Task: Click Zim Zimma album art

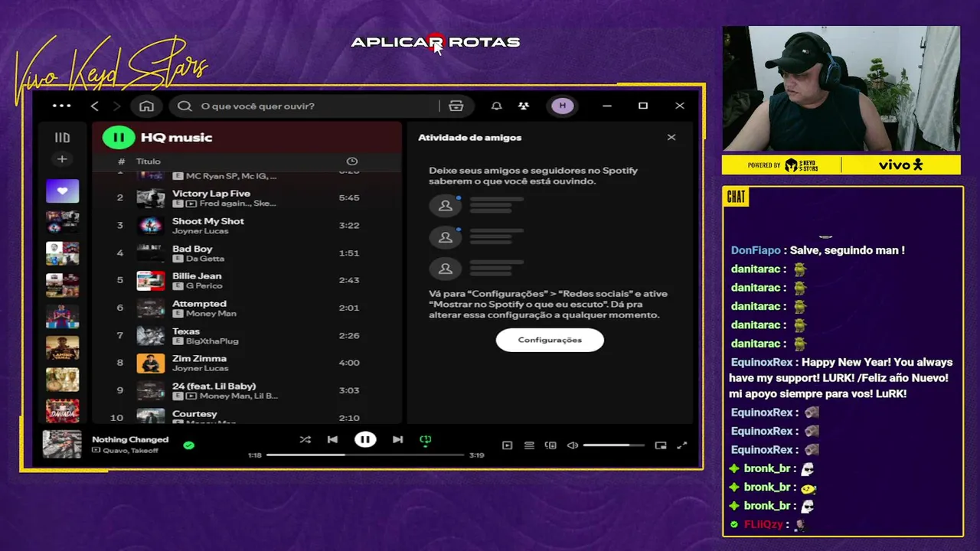Action: click(x=151, y=363)
